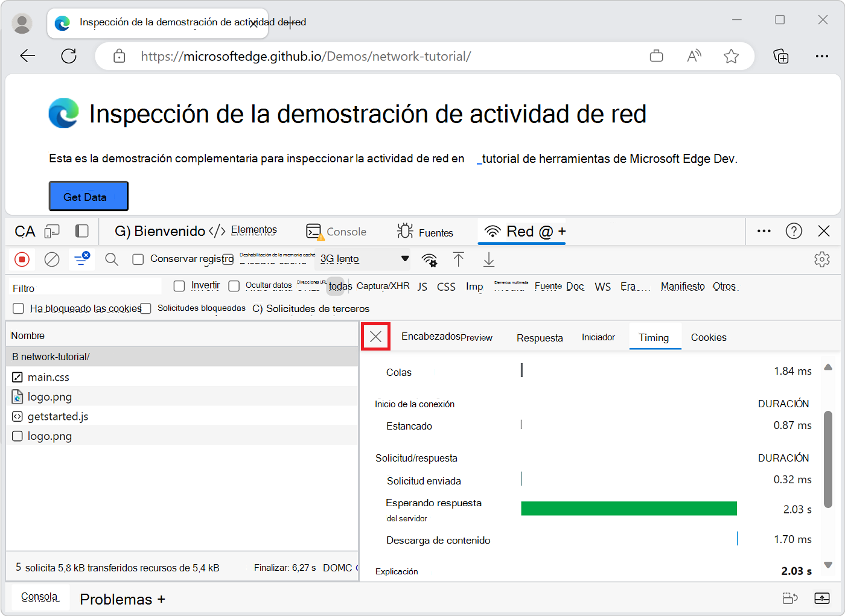Viewport: 845px width, 616px height.
Task: Filter requests by WS type
Action: click(602, 287)
